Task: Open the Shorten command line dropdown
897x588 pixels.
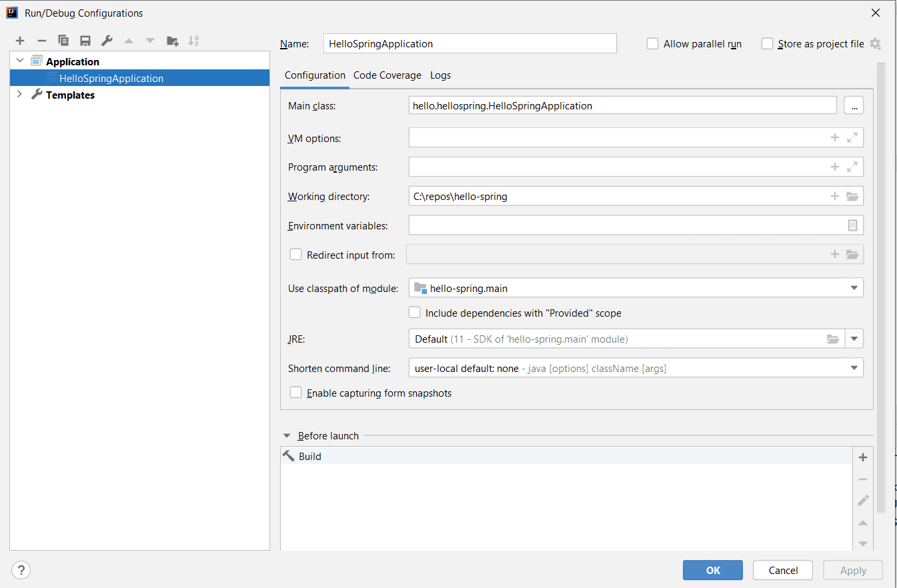Action: click(x=854, y=368)
